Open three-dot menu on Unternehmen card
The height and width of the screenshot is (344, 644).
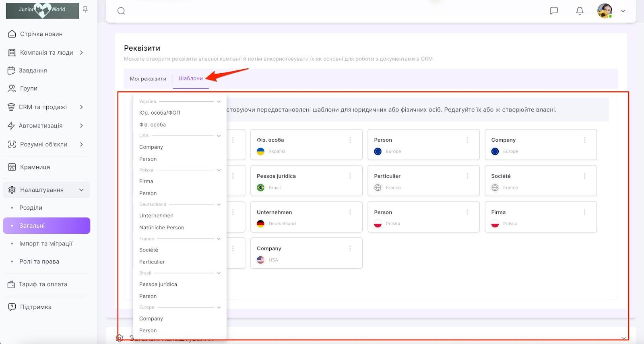(x=350, y=212)
